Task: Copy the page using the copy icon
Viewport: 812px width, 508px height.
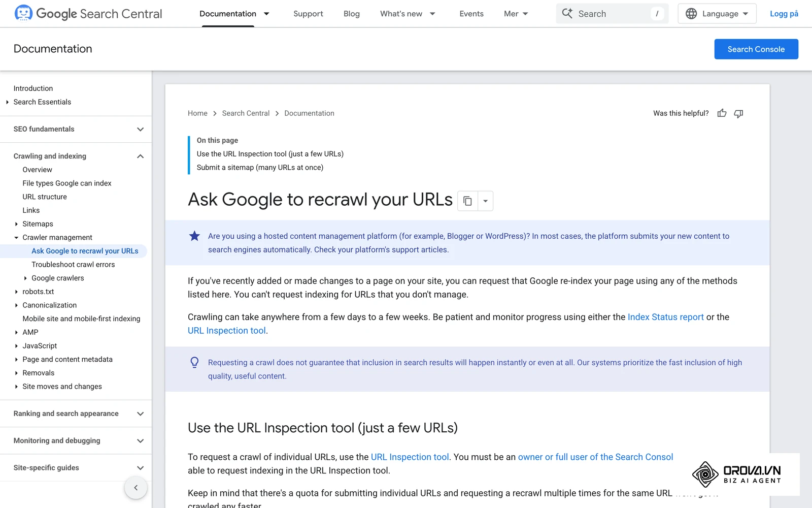Action: point(467,201)
